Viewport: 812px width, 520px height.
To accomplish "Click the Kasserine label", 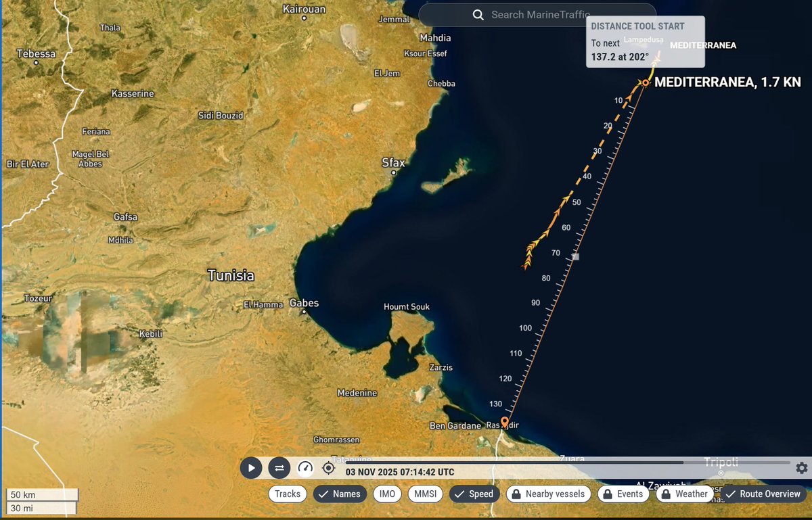I will 133,93.
